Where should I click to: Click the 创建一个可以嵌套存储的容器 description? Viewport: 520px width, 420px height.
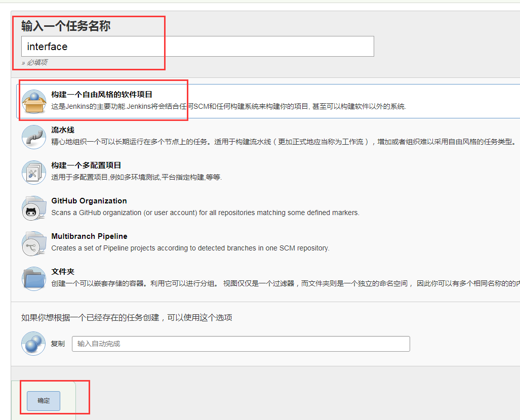click(286, 283)
